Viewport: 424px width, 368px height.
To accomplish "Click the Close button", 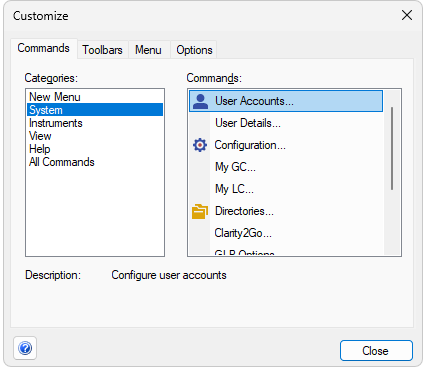I will click(376, 351).
